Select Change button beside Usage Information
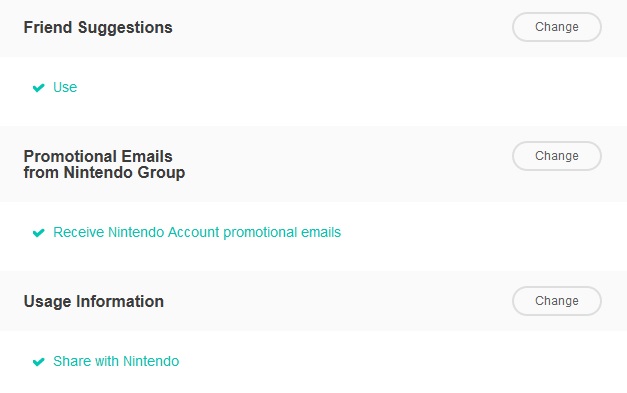Viewport: 627px width, 393px height. [557, 301]
